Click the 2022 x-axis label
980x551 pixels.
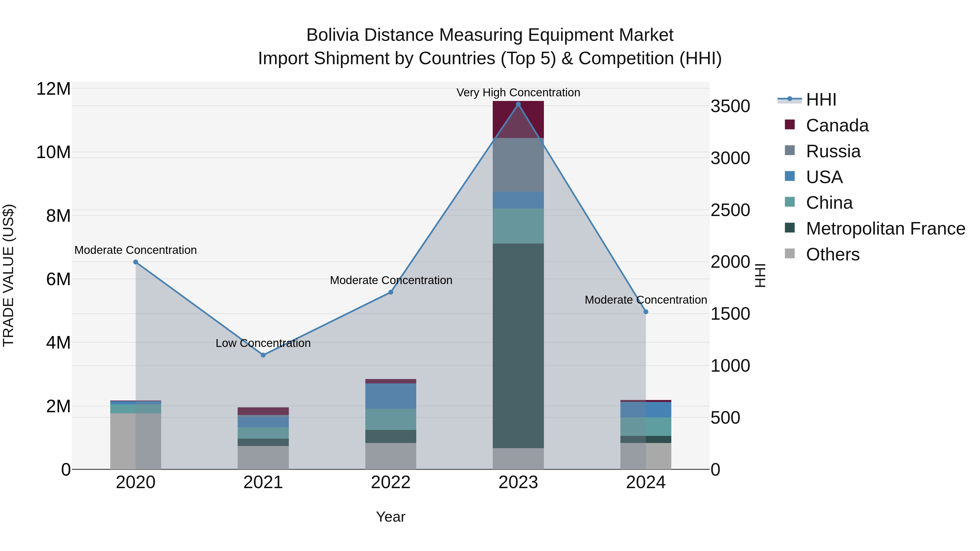click(x=391, y=482)
